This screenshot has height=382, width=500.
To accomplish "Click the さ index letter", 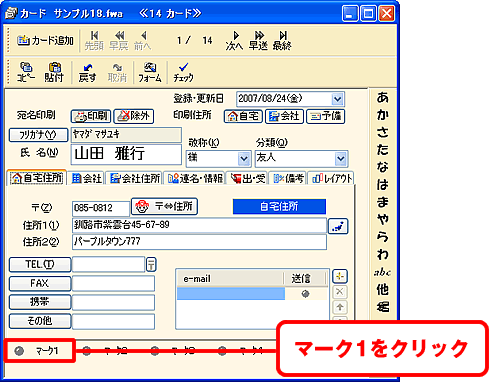I will 383,132.
